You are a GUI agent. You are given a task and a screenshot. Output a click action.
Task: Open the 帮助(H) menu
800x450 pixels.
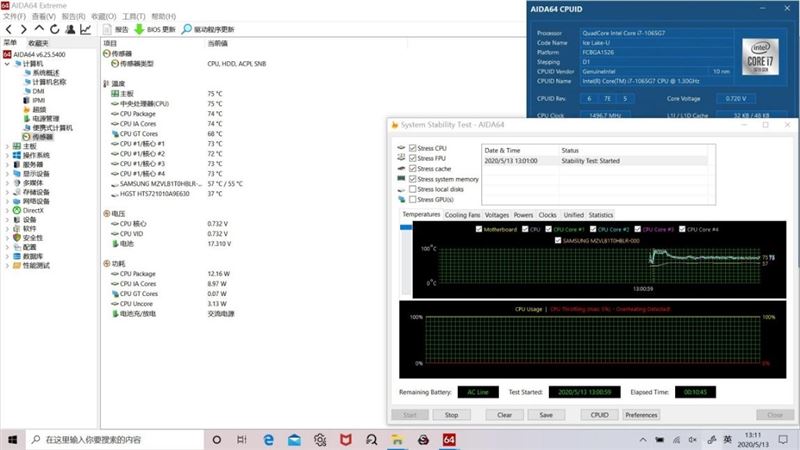pos(164,16)
